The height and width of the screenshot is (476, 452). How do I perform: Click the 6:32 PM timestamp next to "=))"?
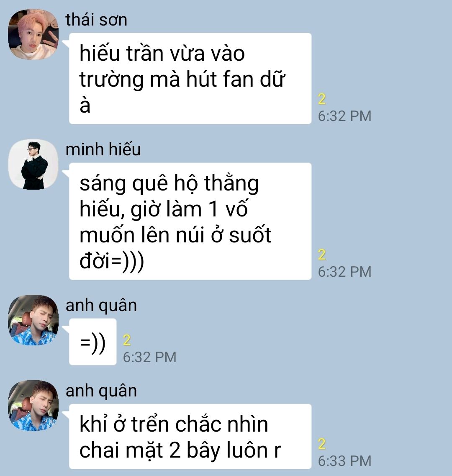[x=149, y=357]
